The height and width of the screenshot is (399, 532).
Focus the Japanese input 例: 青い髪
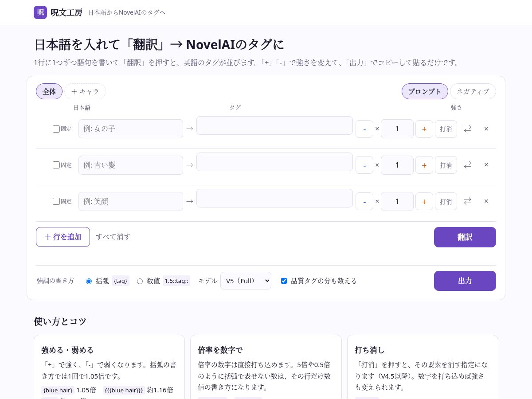131,165
